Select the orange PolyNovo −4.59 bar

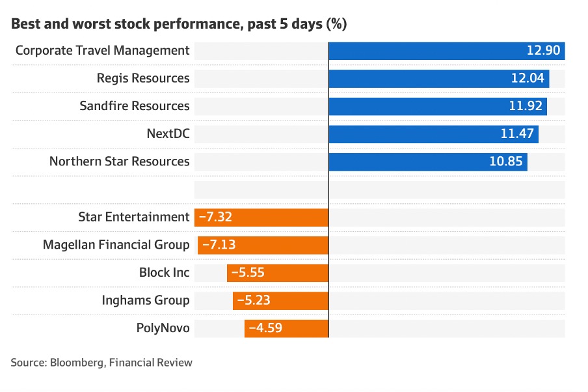286,328
